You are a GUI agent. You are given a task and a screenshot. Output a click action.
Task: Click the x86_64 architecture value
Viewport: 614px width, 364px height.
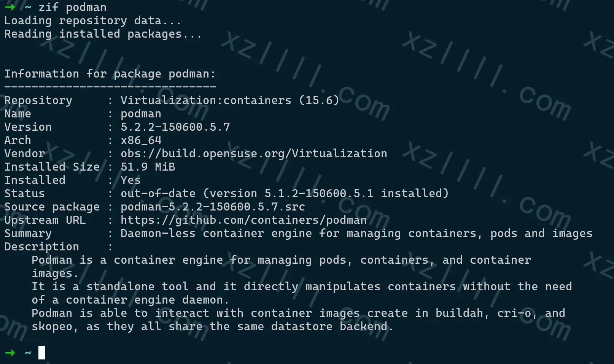click(x=141, y=141)
